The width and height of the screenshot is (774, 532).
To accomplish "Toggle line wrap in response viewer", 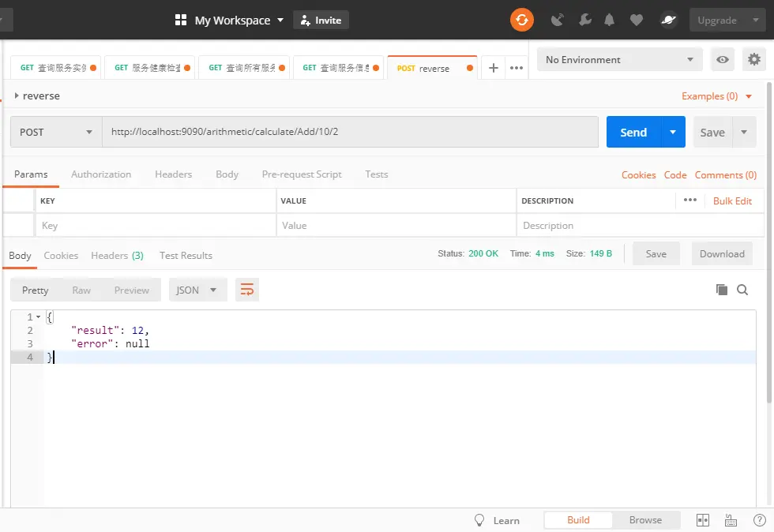I will coord(246,290).
